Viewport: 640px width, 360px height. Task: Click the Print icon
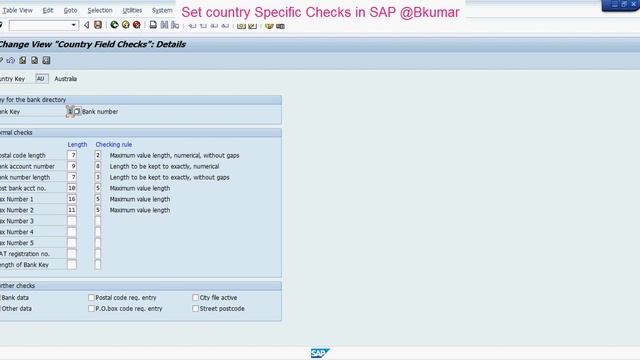[x=153, y=25]
